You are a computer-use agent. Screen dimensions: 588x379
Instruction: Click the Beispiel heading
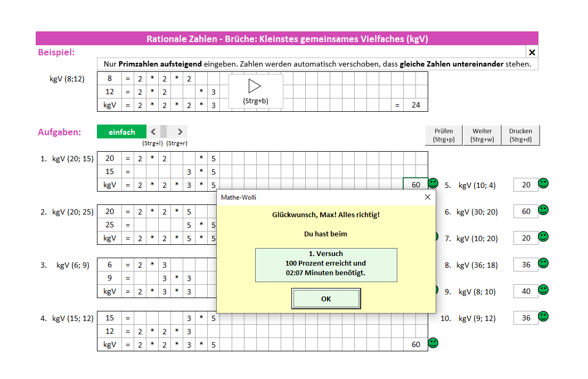pos(56,52)
